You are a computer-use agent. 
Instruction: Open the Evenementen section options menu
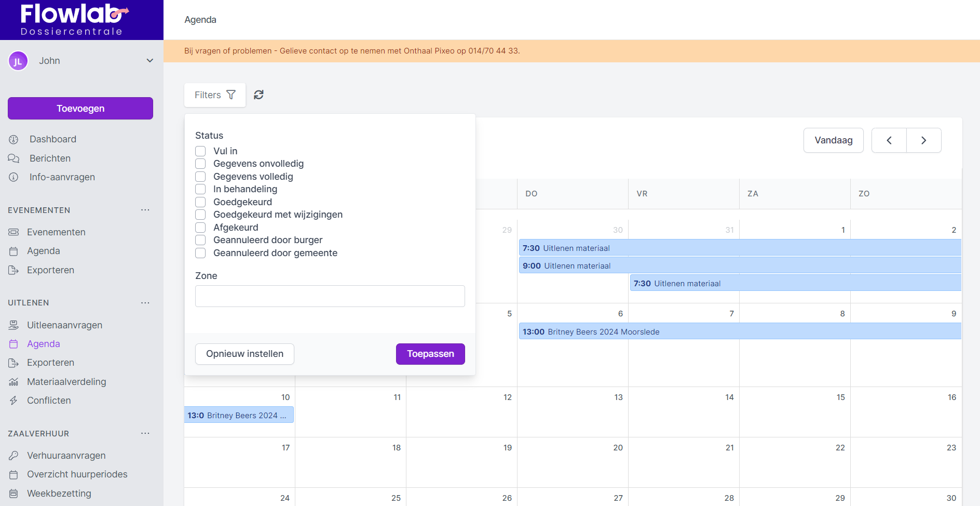[145, 210]
